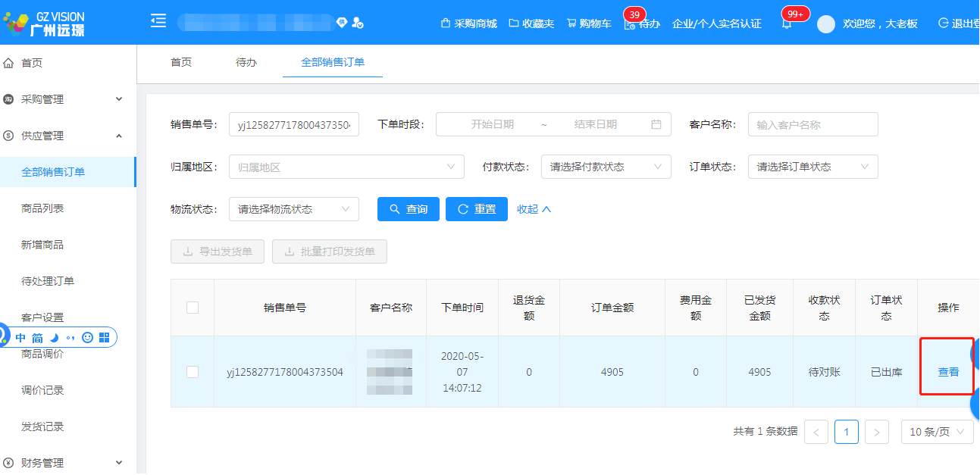Collapse the sidebar with the menu fold icon
Viewport: 980px width, 475px height.
(158, 21)
